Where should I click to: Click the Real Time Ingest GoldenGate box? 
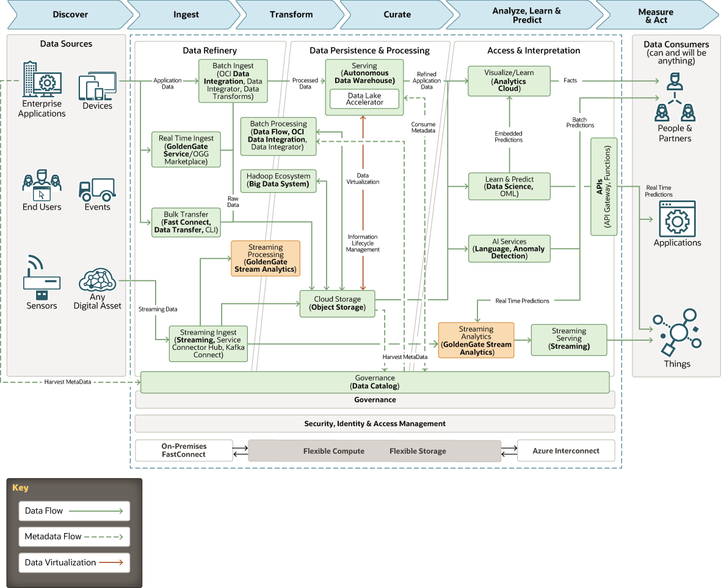(186, 150)
